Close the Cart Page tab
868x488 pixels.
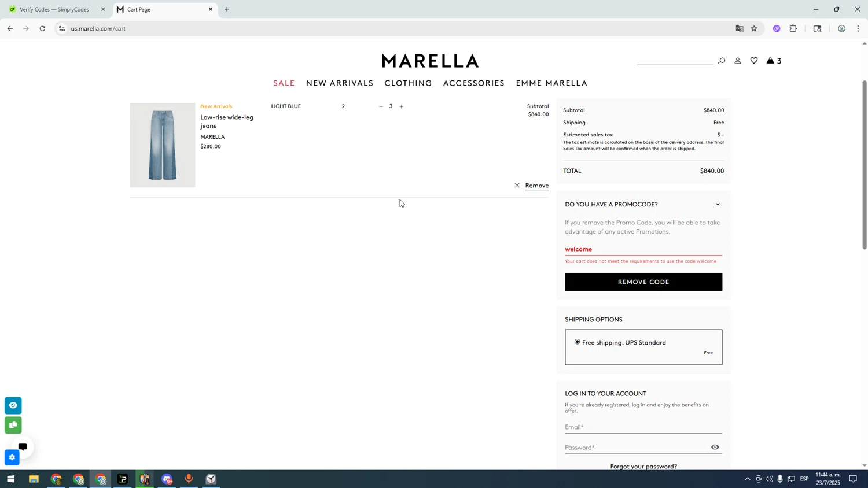click(x=211, y=9)
